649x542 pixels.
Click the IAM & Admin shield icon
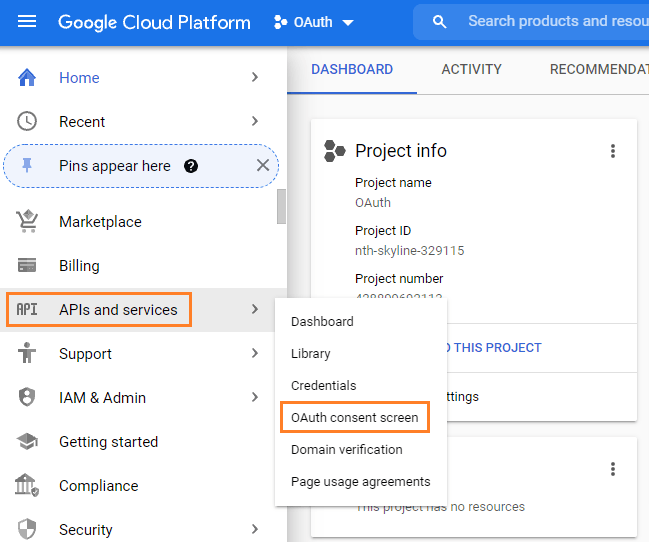pos(27,397)
